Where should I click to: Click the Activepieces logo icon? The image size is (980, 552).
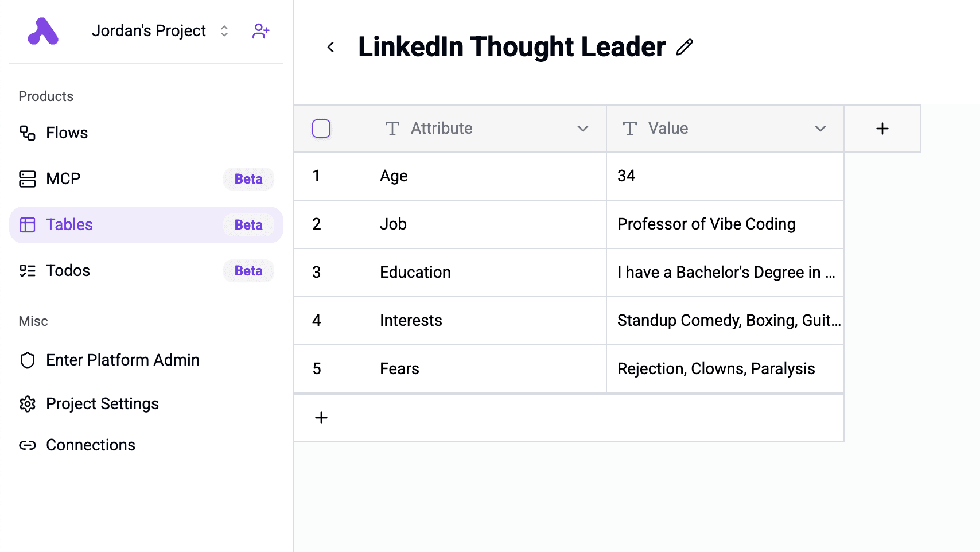tap(43, 31)
